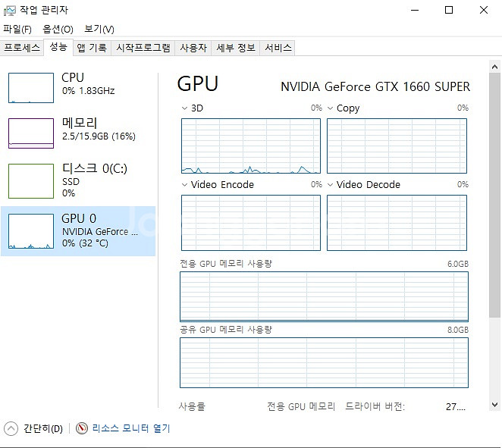The height and width of the screenshot is (448, 502).
Task: Click the 사용률 label at bottom
Action: 192,406
